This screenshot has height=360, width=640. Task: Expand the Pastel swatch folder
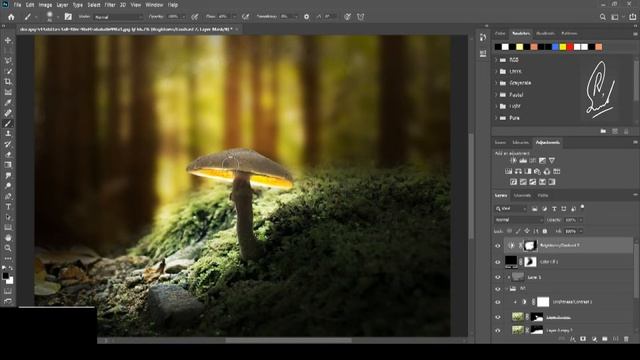496,94
